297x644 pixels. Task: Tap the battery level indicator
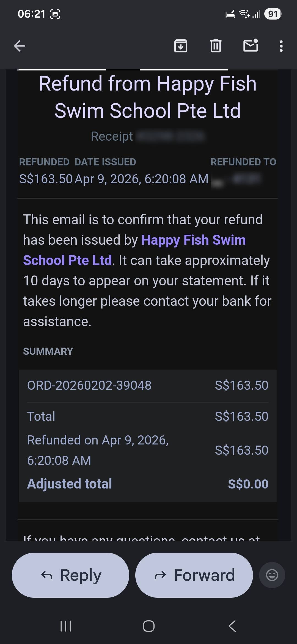273,14
